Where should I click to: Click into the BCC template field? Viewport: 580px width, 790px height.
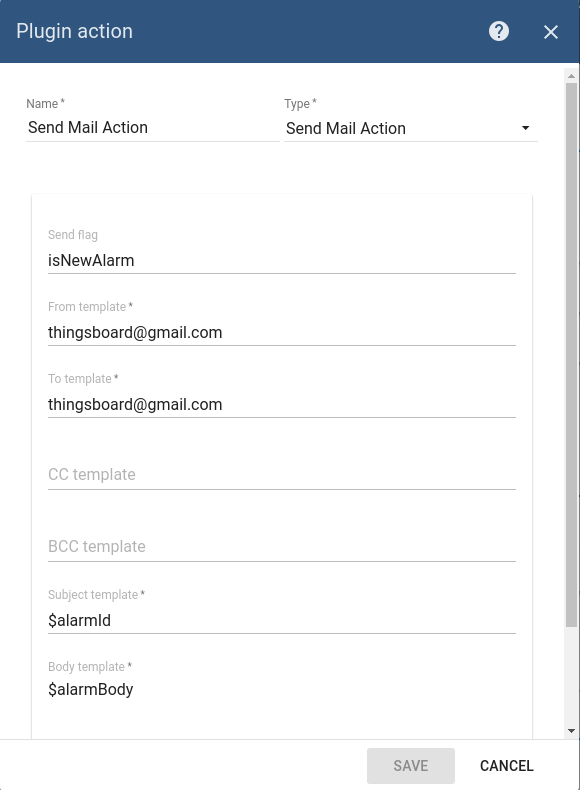pyautogui.click(x=282, y=547)
